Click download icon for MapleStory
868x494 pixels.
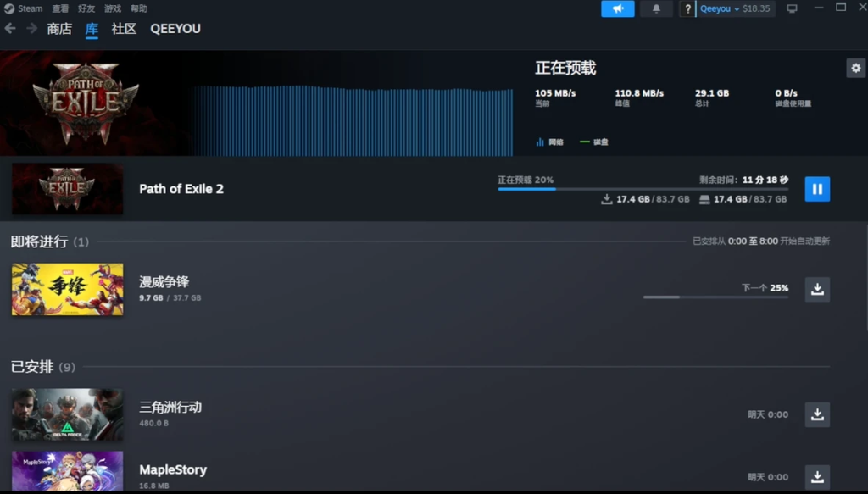817,477
